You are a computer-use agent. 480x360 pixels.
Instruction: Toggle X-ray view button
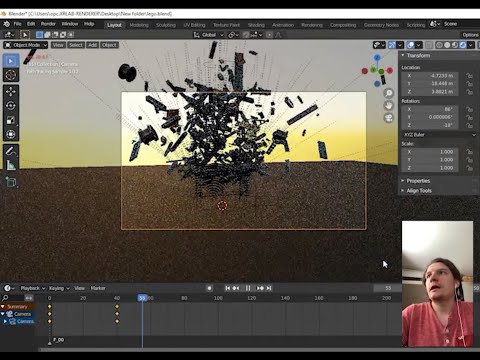click(429, 45)
